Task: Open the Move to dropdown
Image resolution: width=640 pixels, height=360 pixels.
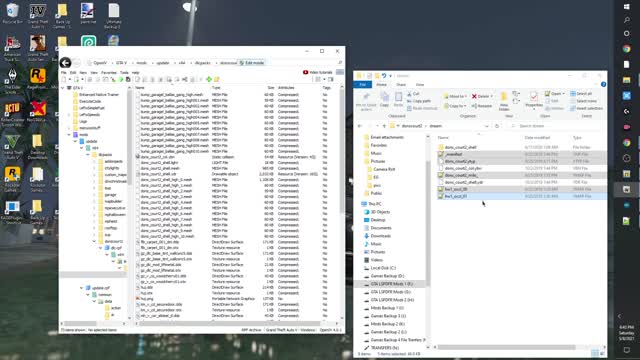Action: tap(455, 96)
